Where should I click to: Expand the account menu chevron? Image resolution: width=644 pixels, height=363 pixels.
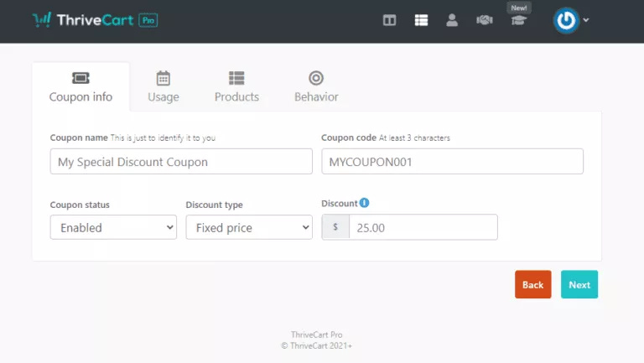coord(586,20)
